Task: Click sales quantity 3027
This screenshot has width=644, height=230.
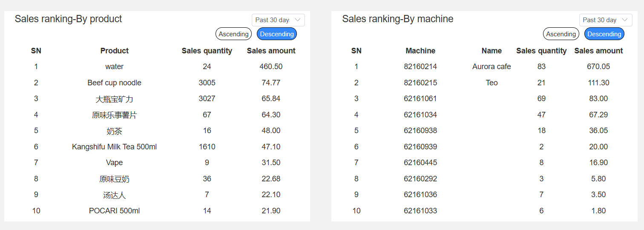Action: pos(207,99)
